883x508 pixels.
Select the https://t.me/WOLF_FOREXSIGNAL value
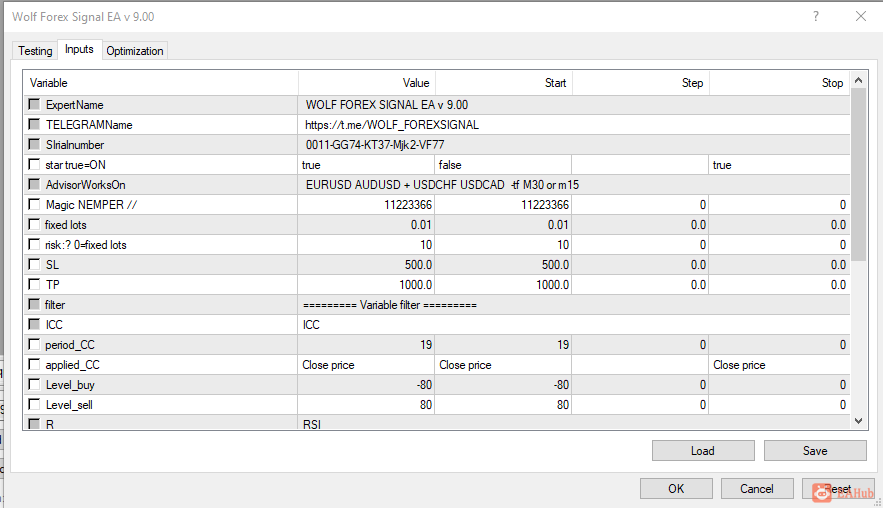tap(574, 124)
